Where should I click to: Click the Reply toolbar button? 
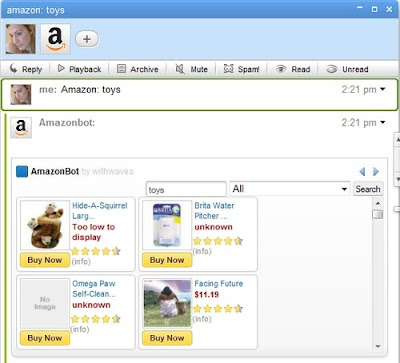pos(26,69)
